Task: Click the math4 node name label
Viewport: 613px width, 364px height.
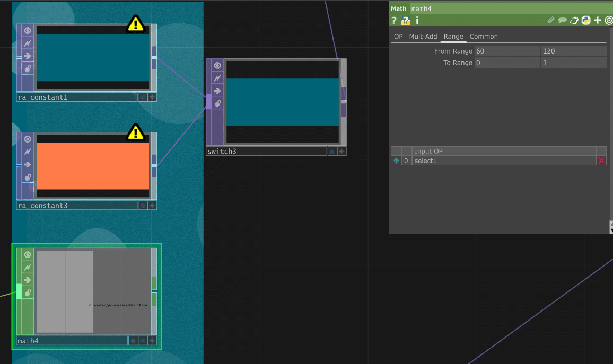Action: pyautogui.click(x=72, y=341)
